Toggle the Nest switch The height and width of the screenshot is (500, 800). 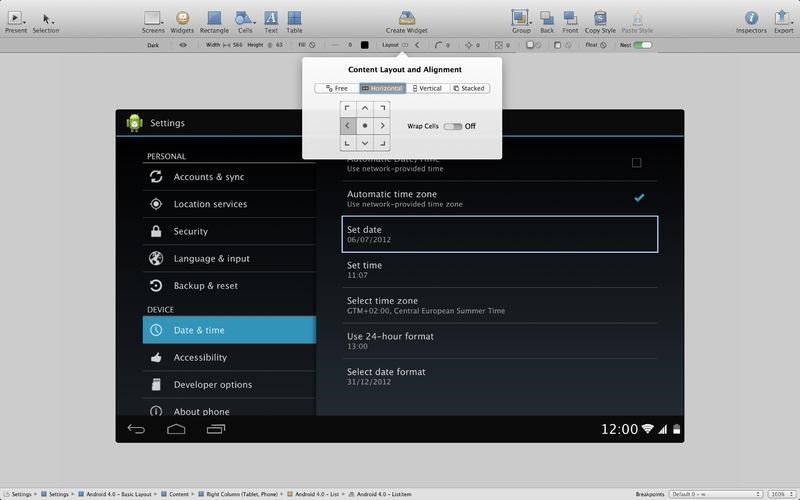click(x=642, y=45)
